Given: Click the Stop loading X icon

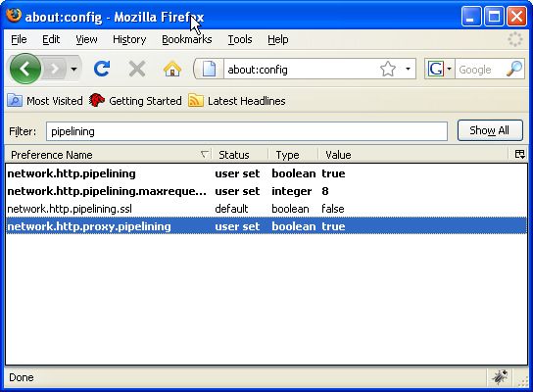Looking at the screenshot, I should click(137, 69).
